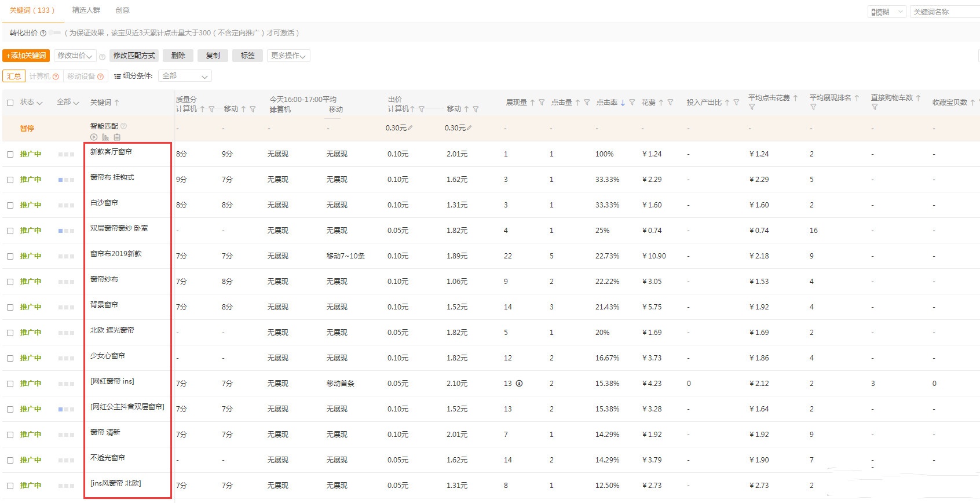Switch to the 精选人群 tab
This screenshot has height=503, width=980.
[86, 10]
